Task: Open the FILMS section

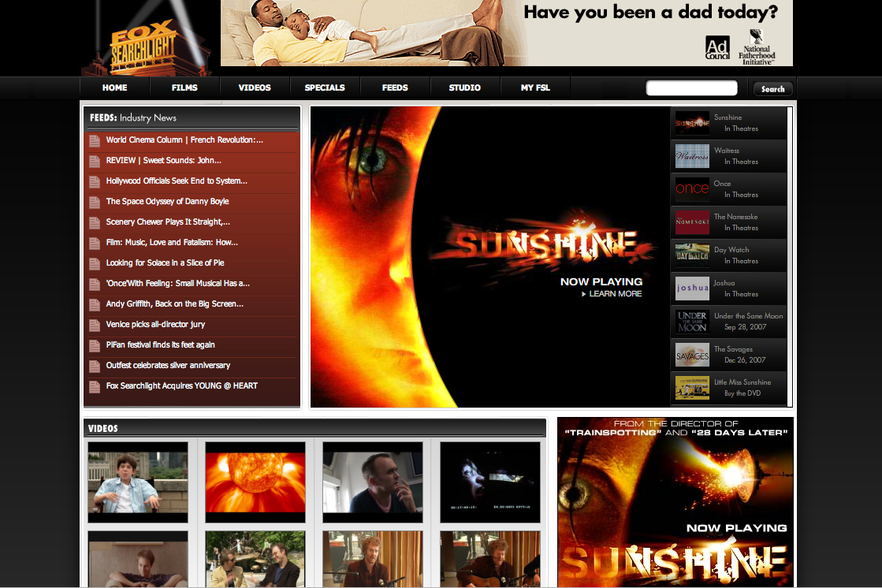Action: 184,87
